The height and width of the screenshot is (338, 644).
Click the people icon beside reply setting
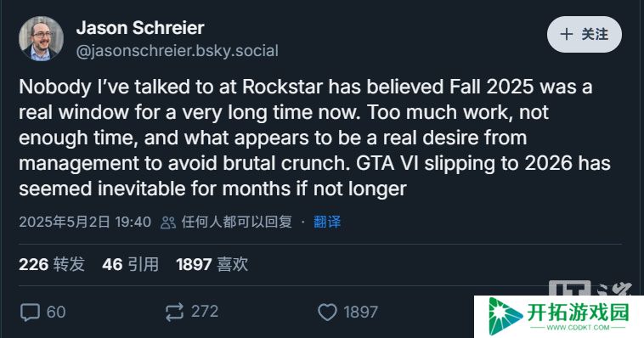tap(168, 223)
